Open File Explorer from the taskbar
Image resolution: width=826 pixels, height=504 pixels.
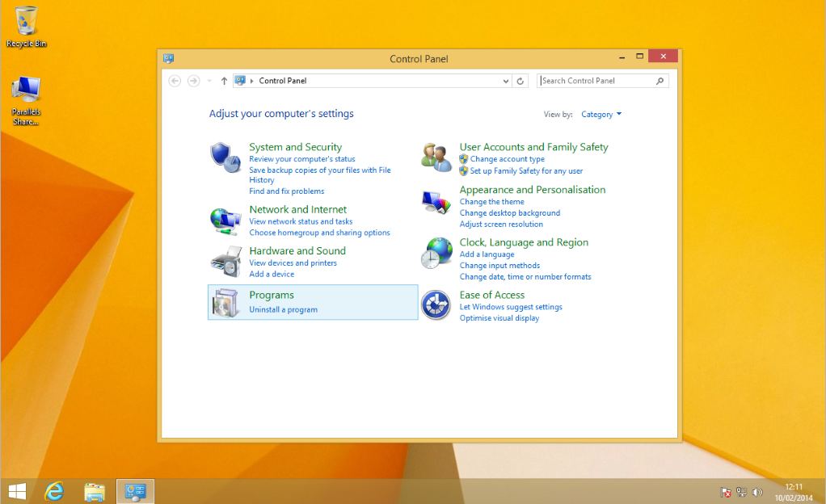95,491
